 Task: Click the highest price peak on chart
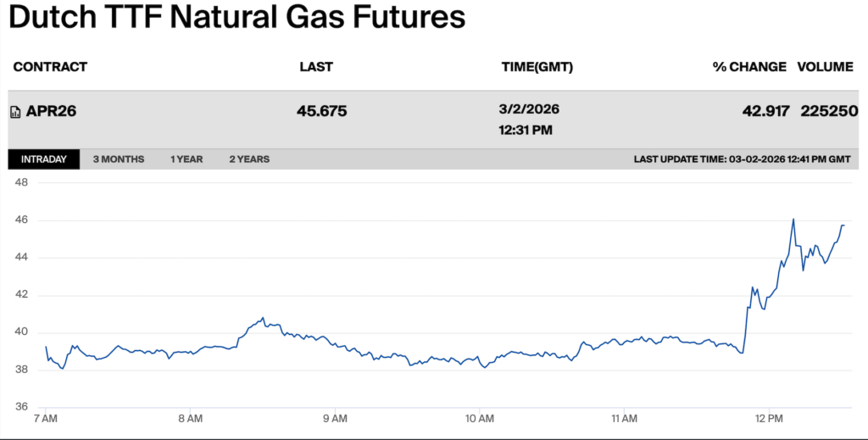tap(793, 220)
